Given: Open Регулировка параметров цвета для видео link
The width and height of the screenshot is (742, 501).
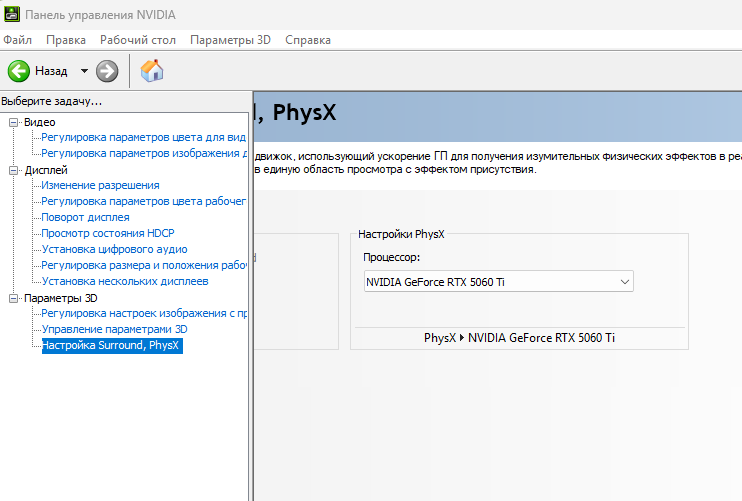Looking at the screenshot, I should tap(143, 138).
